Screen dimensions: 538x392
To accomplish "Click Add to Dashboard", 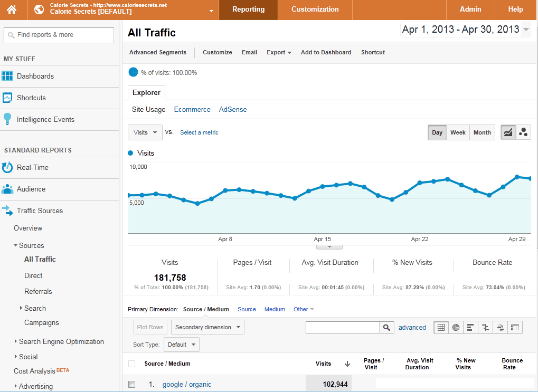I will coord(326,52).
